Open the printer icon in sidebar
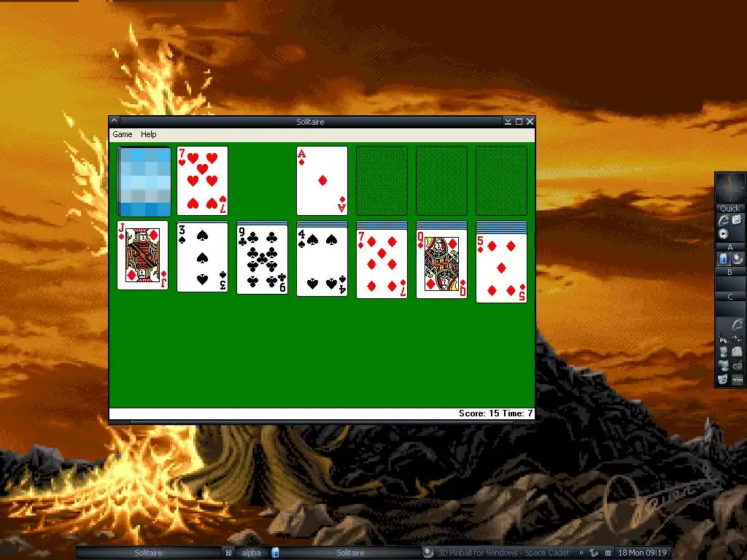Viewport: 747px width, 560px height. coord(737,352)
